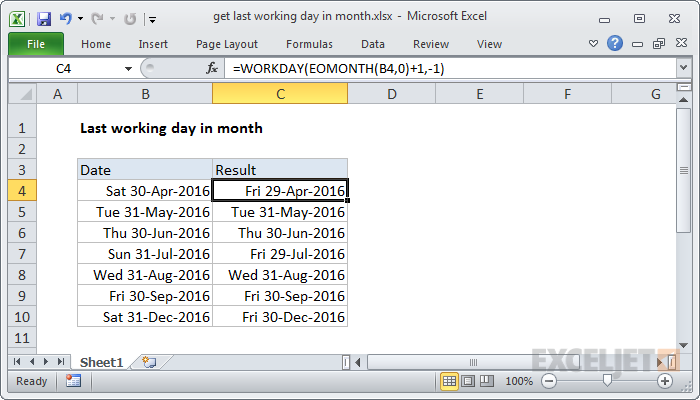Select the Date cell 'Wed 31-Aug-2016'

[145, 275]
